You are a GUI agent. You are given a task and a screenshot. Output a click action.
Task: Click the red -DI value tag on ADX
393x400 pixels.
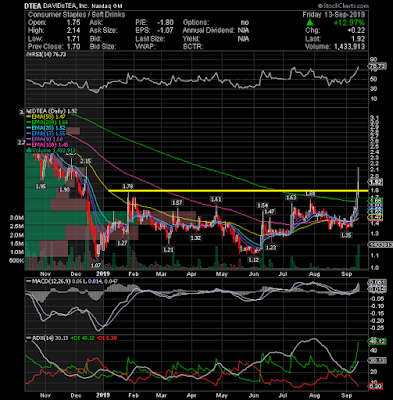[376, 387]
